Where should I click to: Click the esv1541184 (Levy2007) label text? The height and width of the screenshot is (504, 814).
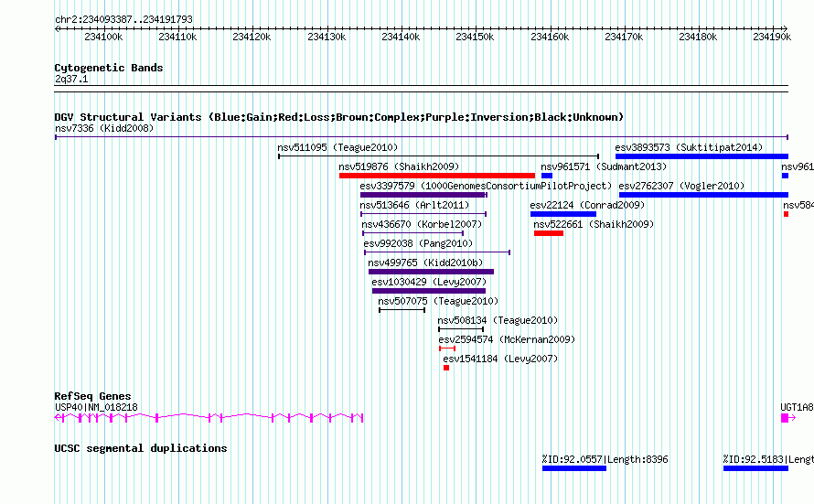[500, 359]
